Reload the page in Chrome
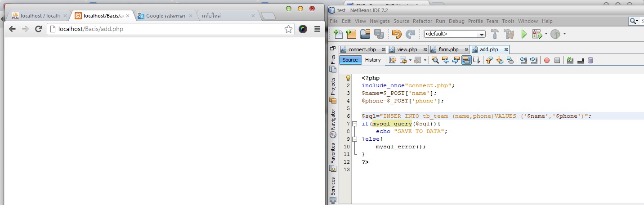Image resolution: width=644 pixels, height=205 pixels. click(39, 29)
